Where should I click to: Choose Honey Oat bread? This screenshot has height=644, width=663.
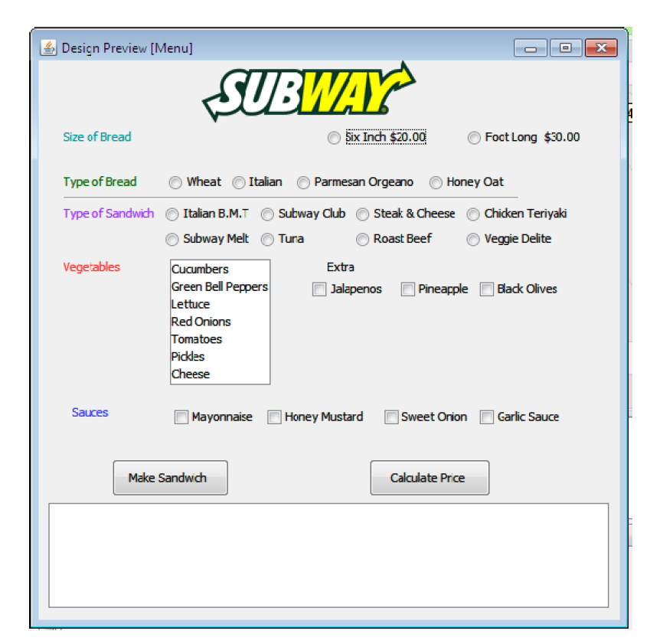coord(436,182)
